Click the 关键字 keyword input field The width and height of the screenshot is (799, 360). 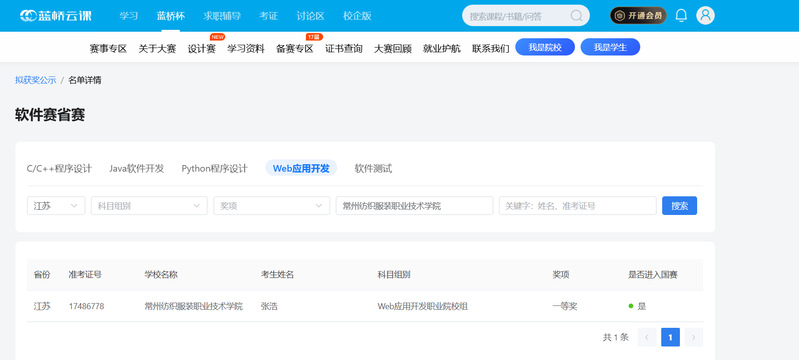tap(577, 205)
